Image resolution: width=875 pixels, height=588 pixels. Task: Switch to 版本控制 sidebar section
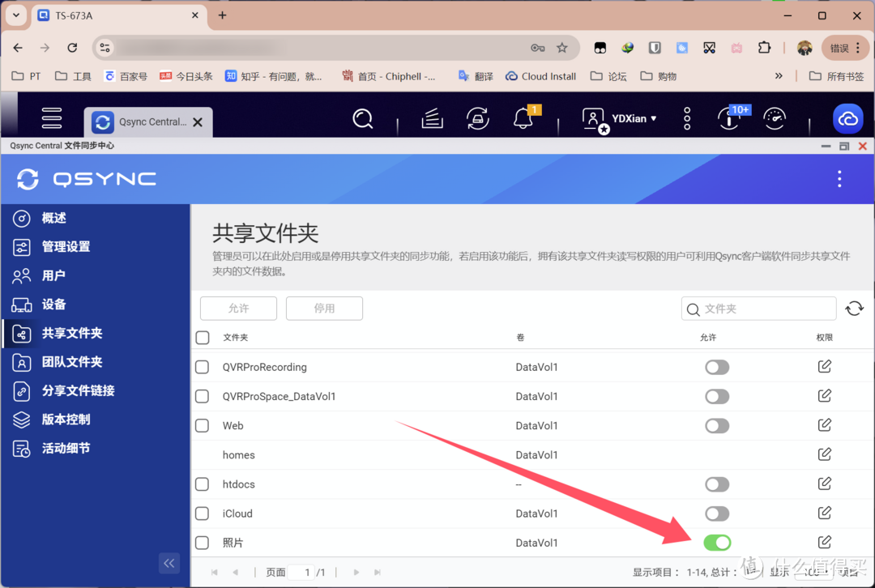(x=66, y=420)
